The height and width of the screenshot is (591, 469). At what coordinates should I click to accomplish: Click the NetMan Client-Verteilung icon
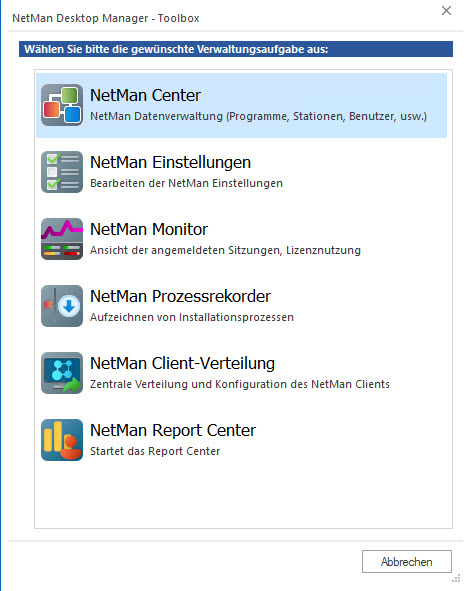coord(62,373)
